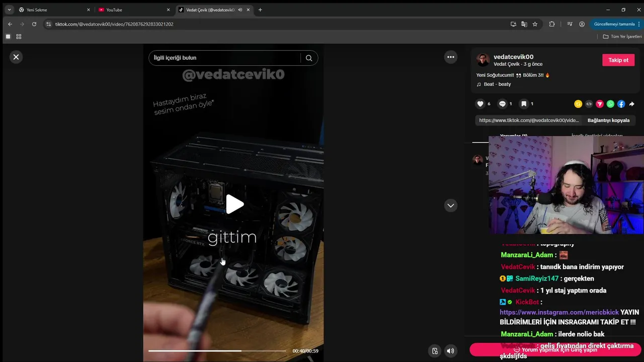Share video on Facebook
Viewport: 644px width, 362px height.
coord(621,104)
